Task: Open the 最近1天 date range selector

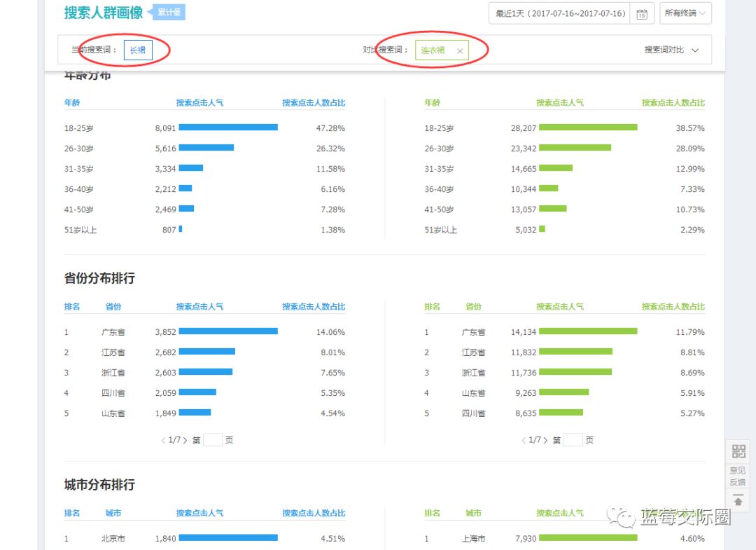Action: (560, 13)
